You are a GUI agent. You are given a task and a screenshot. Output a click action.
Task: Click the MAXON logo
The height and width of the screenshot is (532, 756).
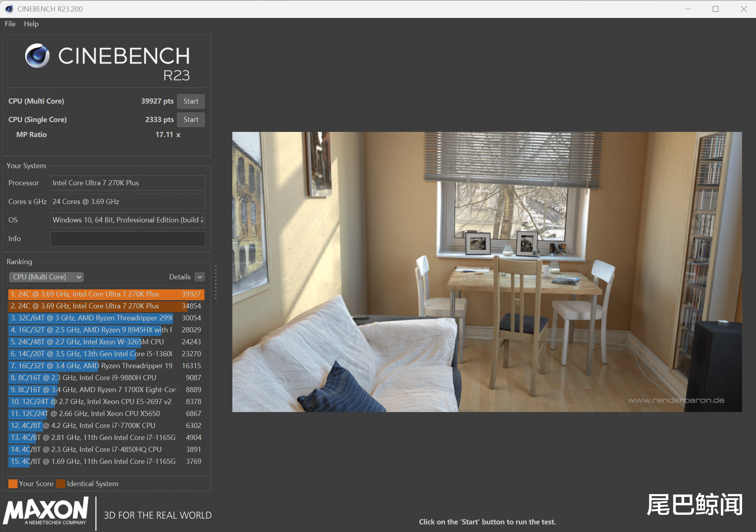(x=46, y=511)
